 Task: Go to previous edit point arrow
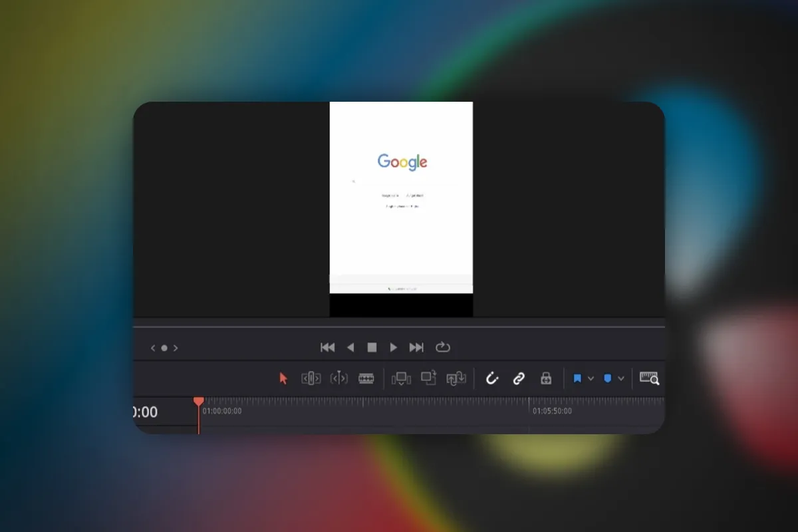(153, 348)
